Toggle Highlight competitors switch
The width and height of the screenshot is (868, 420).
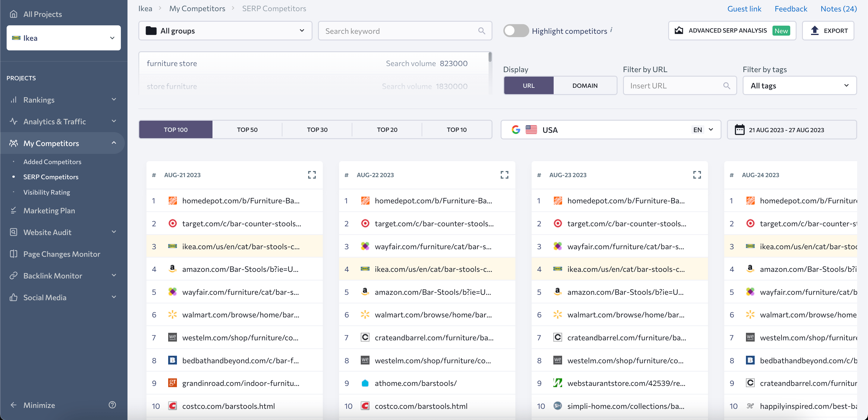[516, 31]
